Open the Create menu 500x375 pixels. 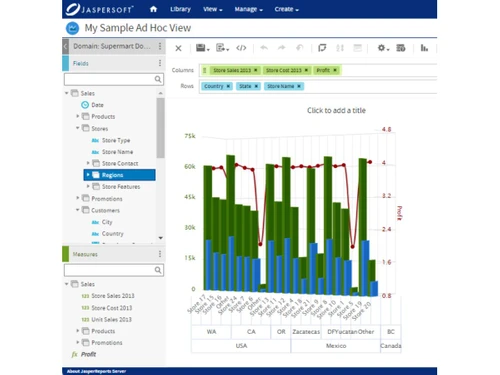[x=286, y=9]
